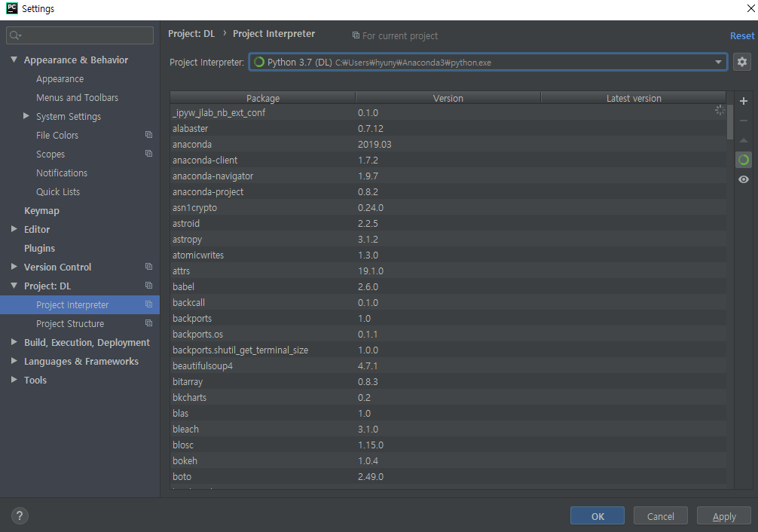
Task: Select Appearance in the settings tree
Action: (60, 79)
